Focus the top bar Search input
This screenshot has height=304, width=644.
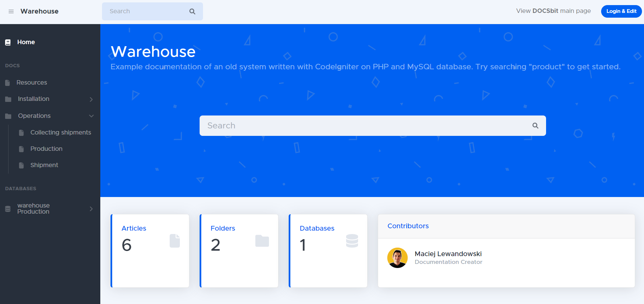[146, 12]
